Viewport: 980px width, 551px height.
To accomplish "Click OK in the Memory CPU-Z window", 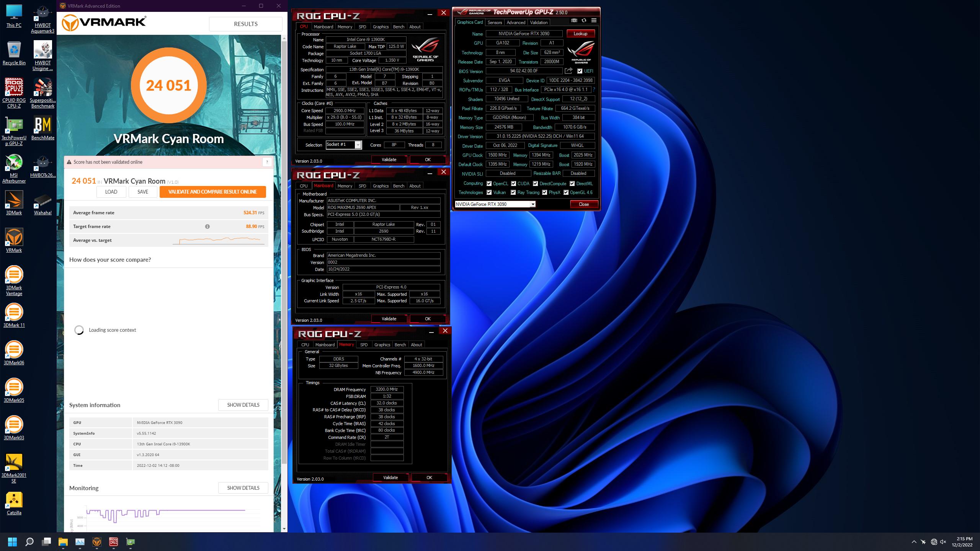I will coord(429,478).
